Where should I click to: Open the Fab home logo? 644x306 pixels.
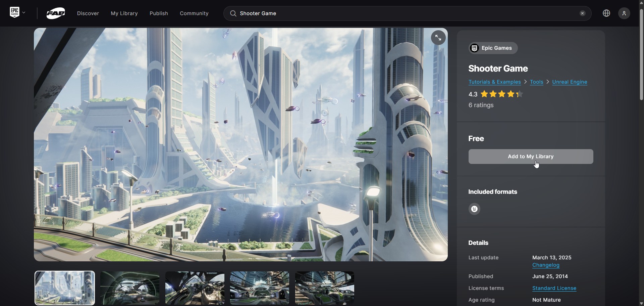coord(56,13)
